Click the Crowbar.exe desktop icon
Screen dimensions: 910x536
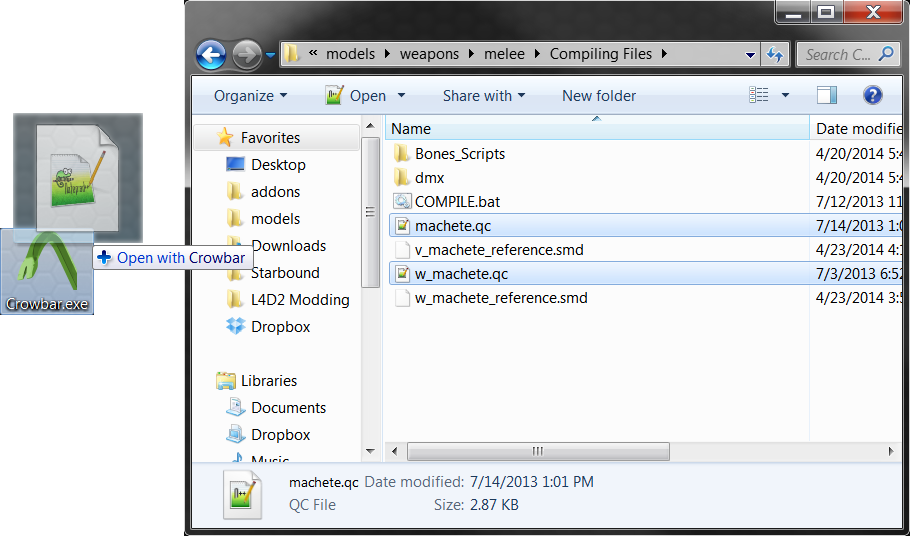tap(47, 273)
